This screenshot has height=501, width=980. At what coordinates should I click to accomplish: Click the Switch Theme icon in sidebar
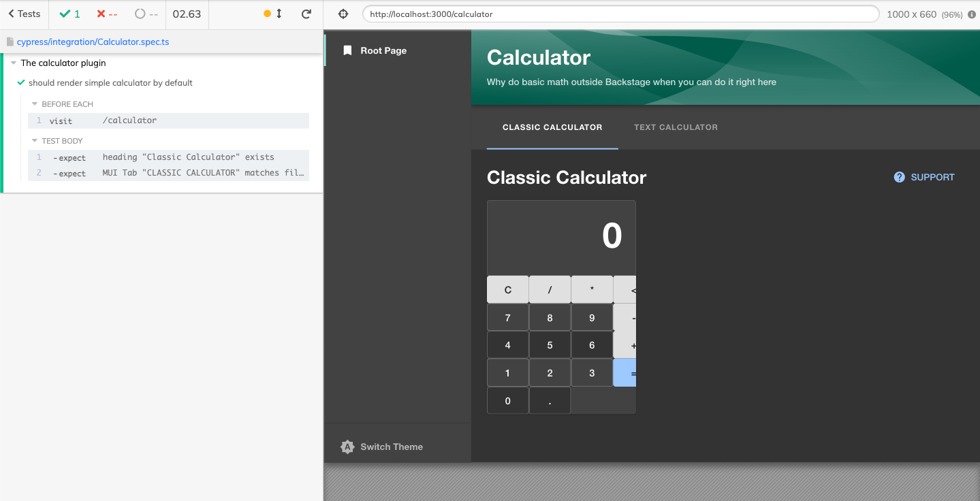pos(346,447)
